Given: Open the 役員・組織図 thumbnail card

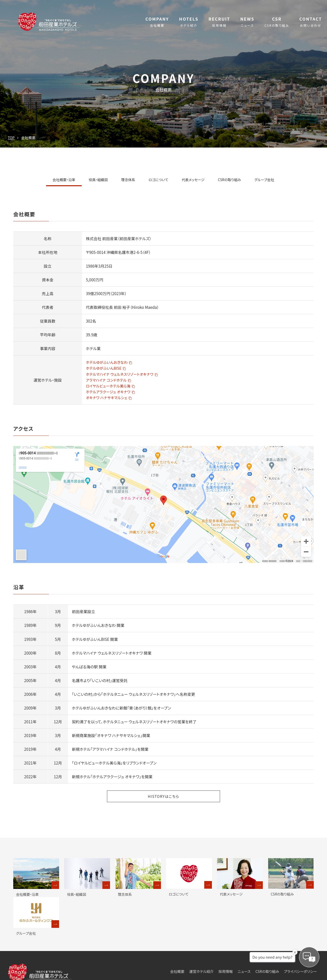Looking at the screenshot, I should (x=87, y=877).
